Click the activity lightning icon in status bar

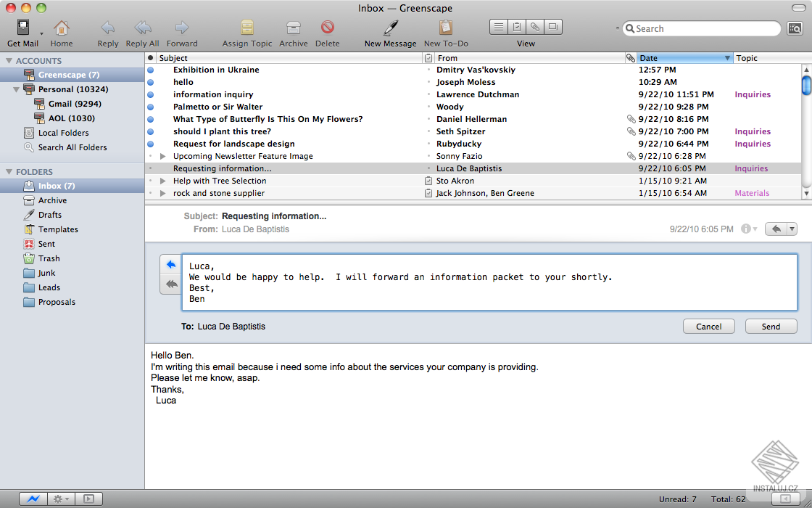(33, 499)
